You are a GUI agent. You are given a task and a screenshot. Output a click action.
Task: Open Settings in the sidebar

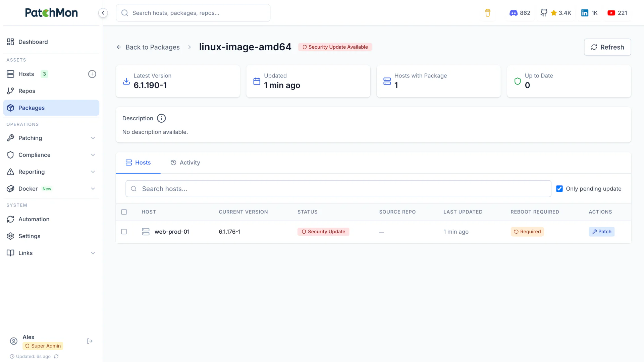(x=51, y=236)
